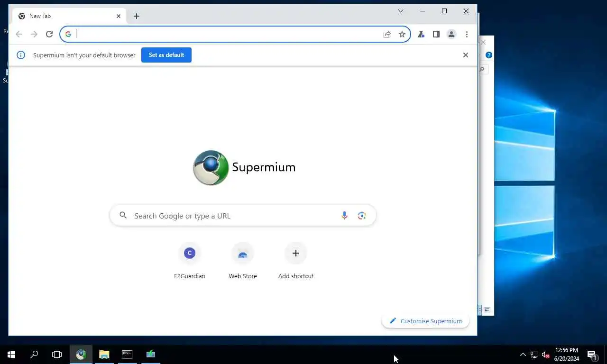Click Customise Supermium button
607x364 pixels.
[425, 321]
